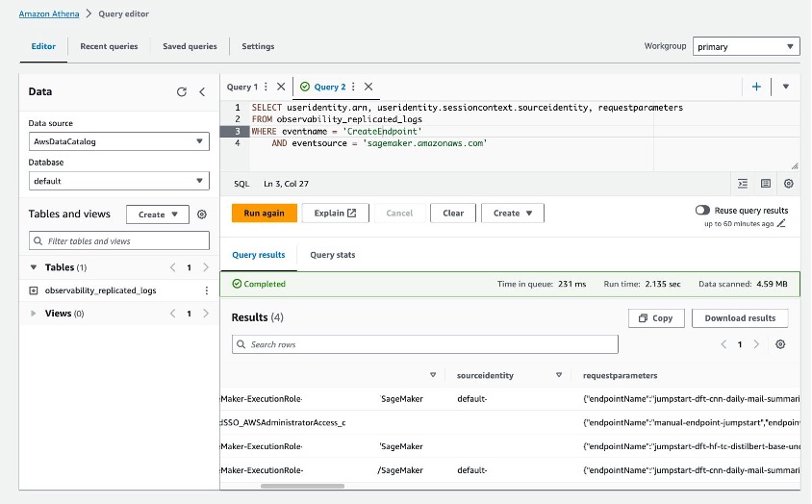The width and height of the screenshot is (812, 504).
Task: Click the editor resize handle corner
Action: pos(795,165)
